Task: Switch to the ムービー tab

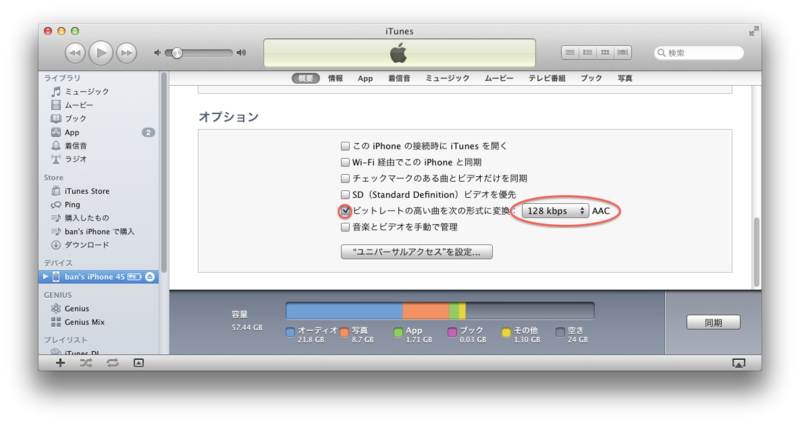Action: pyautogui.click(x=499, y=78)
